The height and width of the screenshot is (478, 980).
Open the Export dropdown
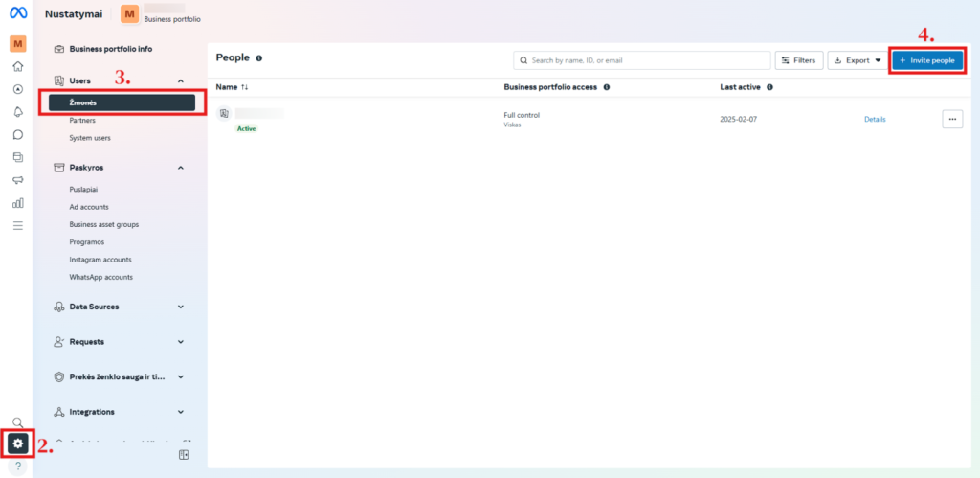point(857,60)
